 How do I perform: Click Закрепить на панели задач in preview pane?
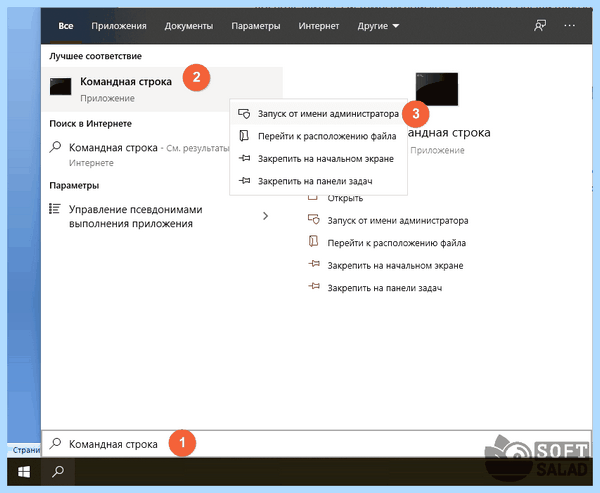point(385,288)
